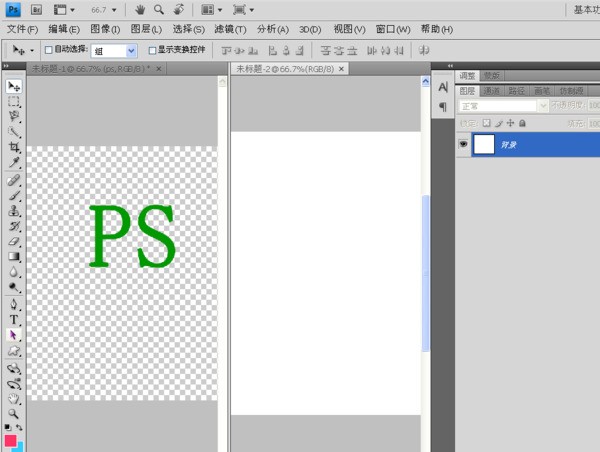
Task: Click the Rotate View tool in application bar
Action: click(x=179, y=10)
